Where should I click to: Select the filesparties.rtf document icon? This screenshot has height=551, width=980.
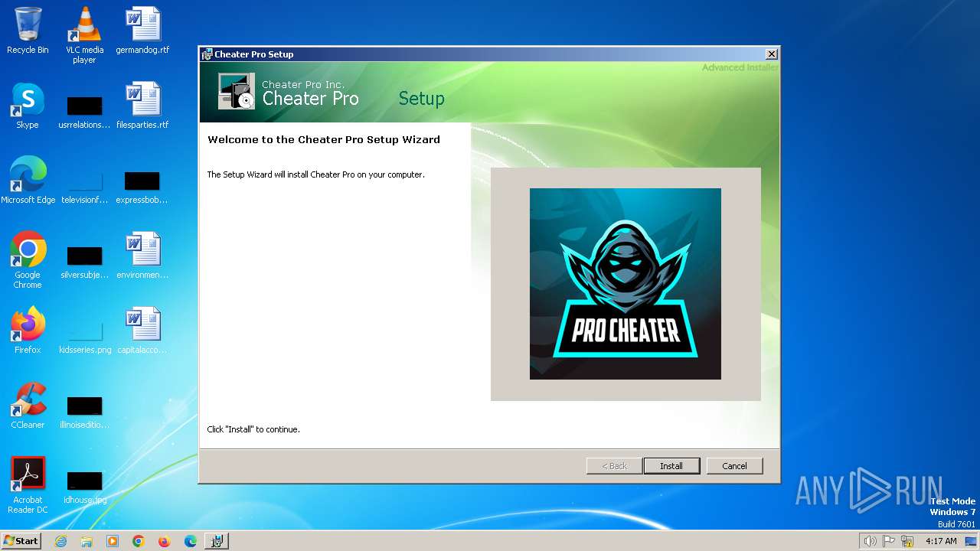(x=142, y=106)
